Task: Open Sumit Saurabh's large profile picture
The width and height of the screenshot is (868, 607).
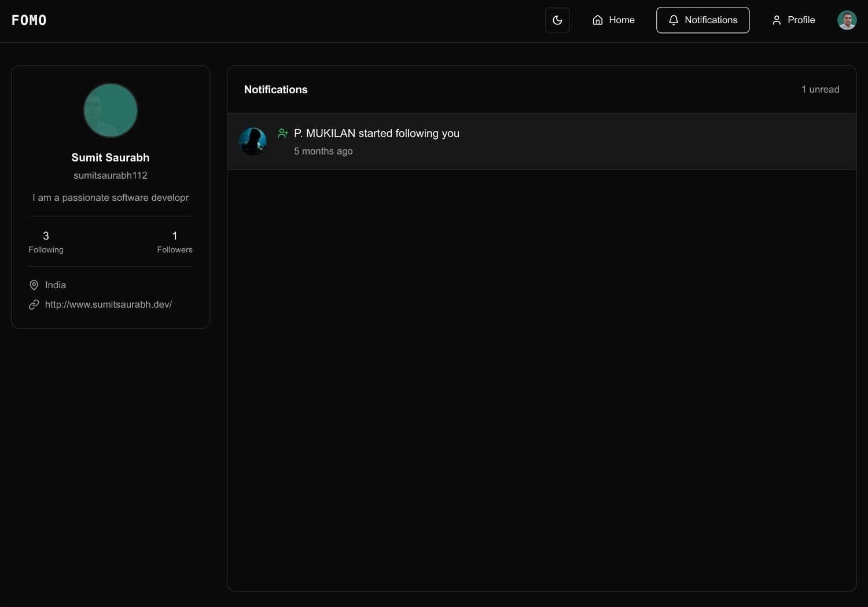Action: pos(111,110)
